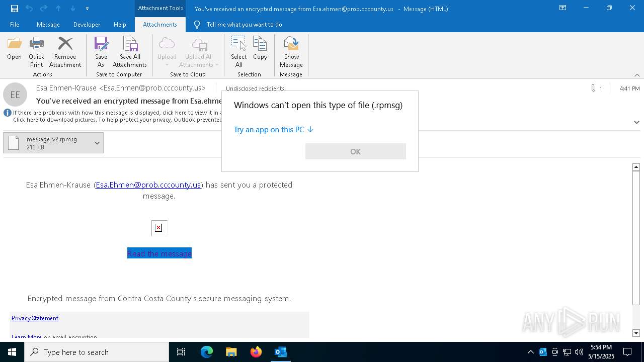The height and width of the screenshot is (362, 644).
Task: Click the network tray icon
Action: click(567, 352)
